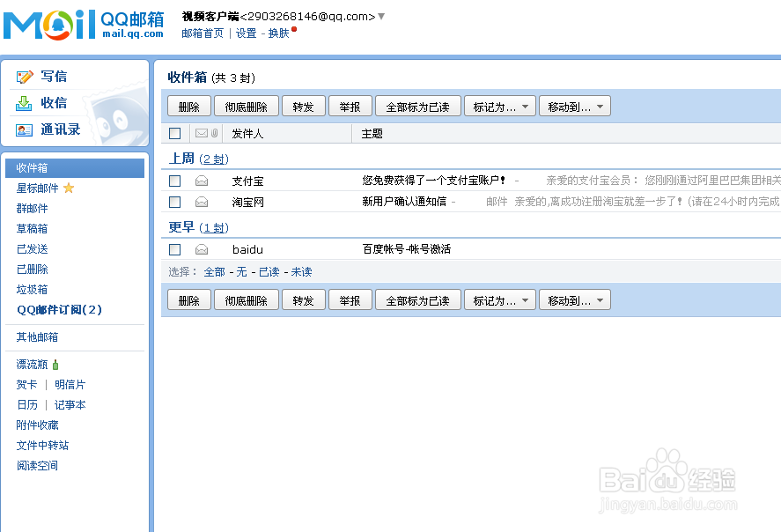781x532 pixels.
Task: Click the envelope icon in header row
Action: tap(202, 133)
